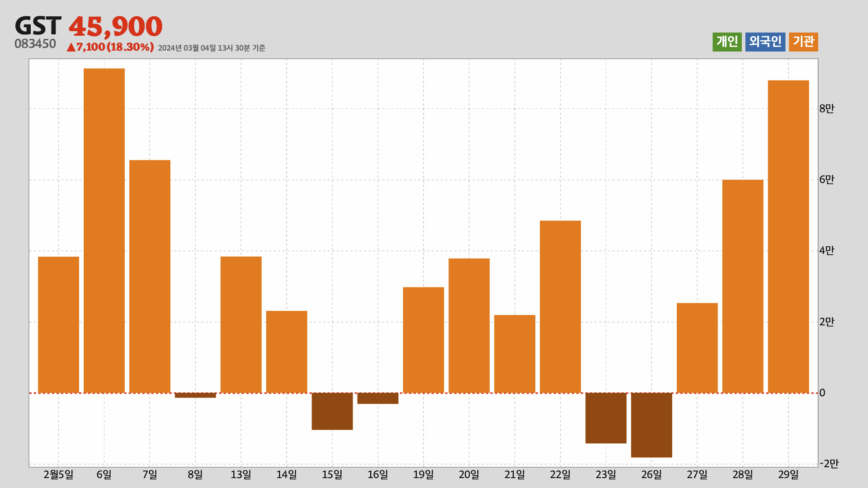
Task: Click the most negative 26일 bar
Action: [x=651, y=425]
